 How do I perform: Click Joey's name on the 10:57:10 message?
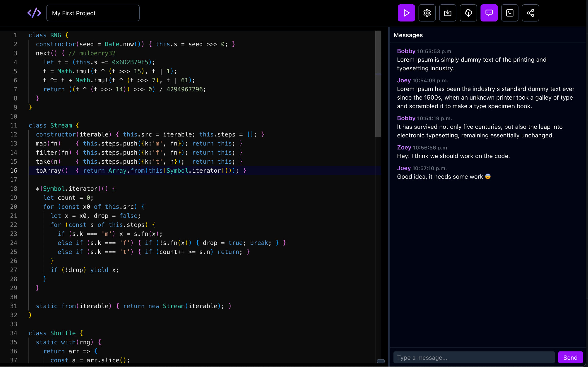(404, 168)
